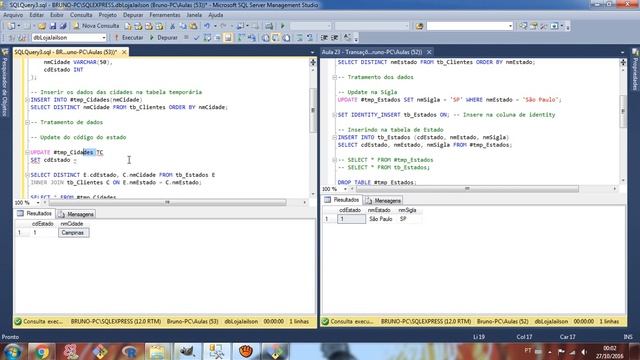This screenshot has height=360, width=640.
Task: Select the São Paulo result cell
Action: point(381,219)
